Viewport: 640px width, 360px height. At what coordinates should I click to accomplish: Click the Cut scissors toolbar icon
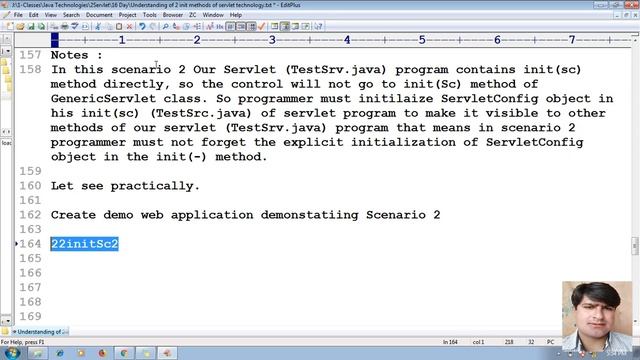point(98,27)
